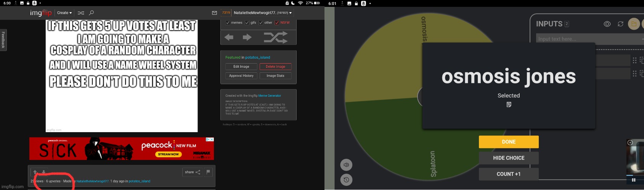Open the Meme Generator link
The width and height of the screenshot is (644, 190).
[x=270, y=96]
